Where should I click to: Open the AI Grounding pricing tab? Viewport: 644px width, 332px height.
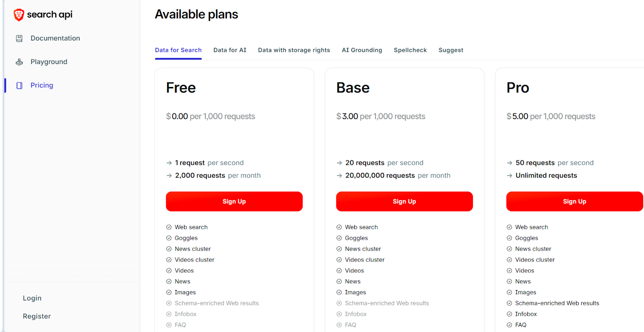click(x=362, y=50)
